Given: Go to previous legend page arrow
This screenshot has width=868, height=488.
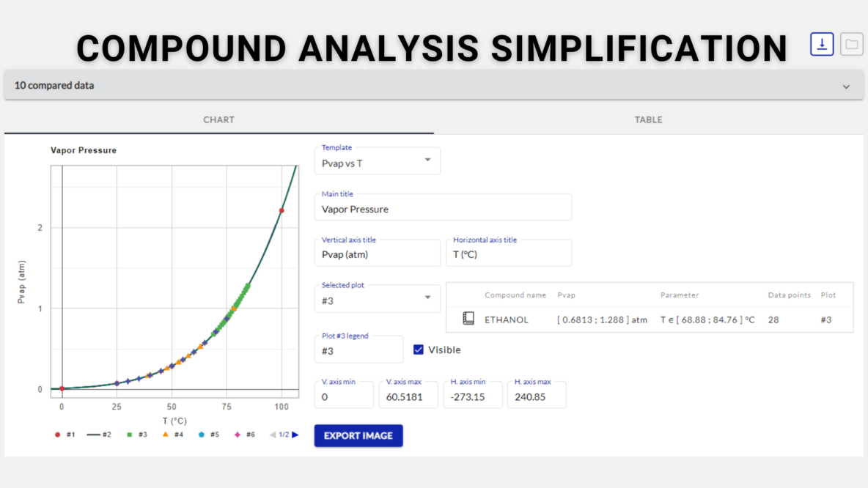Looking at the screenshot, I should coord(273,435).
